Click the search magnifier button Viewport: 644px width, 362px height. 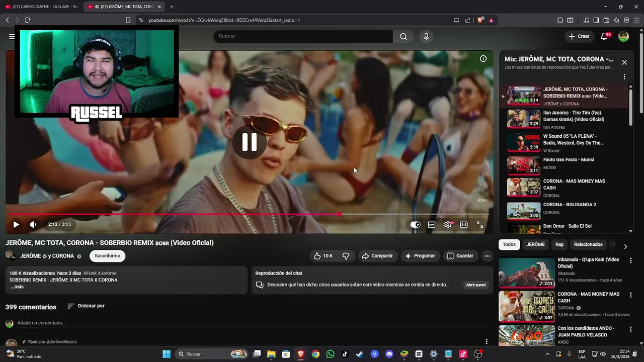pyautogui.click(x=404, y=36)
